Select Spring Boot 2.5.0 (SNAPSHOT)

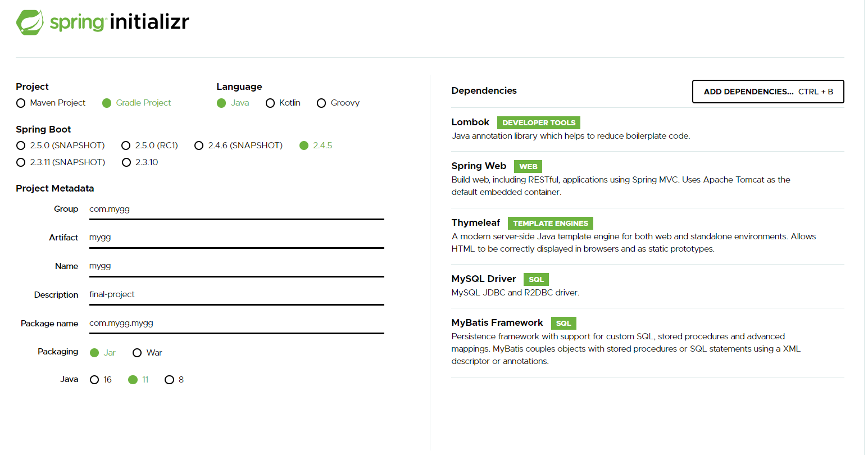click(x=61, y=145)
